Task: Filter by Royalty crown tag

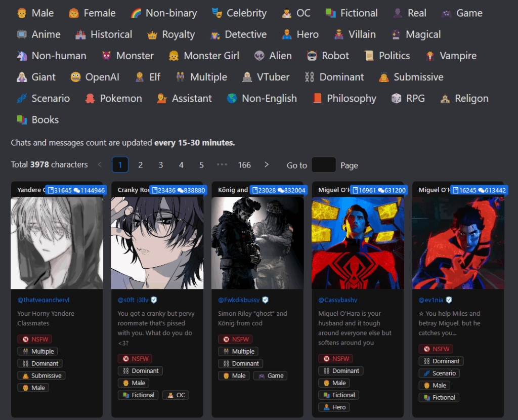Action: coord(171,34)
